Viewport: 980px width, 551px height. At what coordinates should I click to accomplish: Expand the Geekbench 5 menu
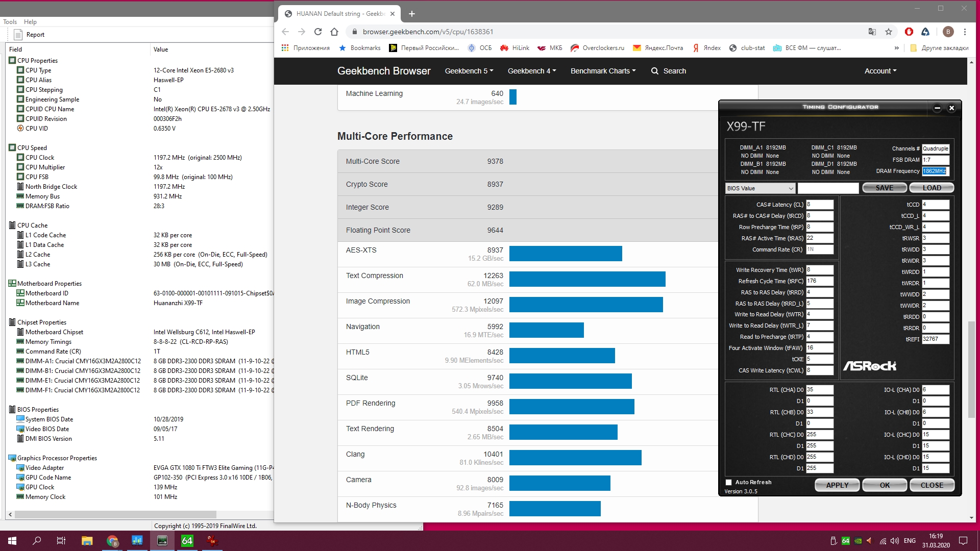(x=469, y=71)
